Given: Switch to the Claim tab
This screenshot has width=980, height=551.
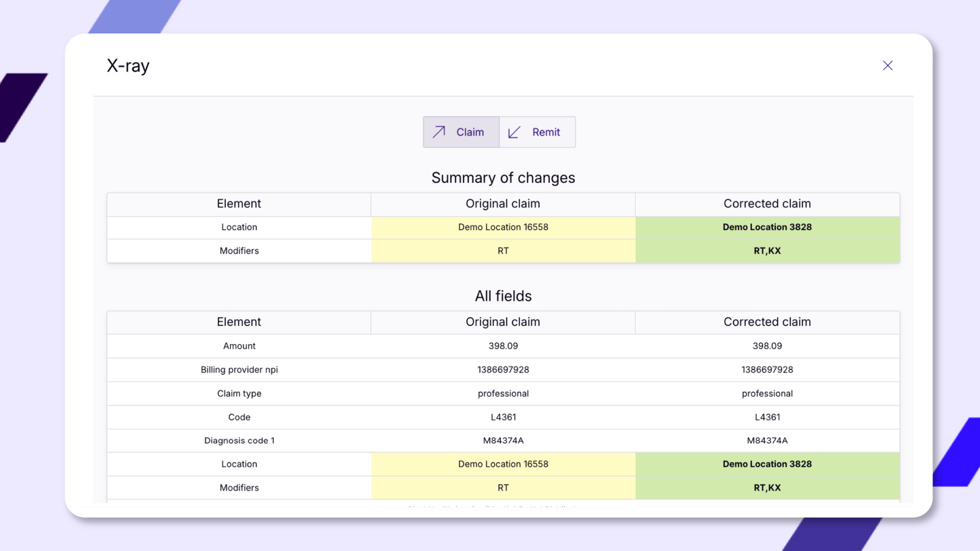Looking at the screenshot, I should click(461, 132).
